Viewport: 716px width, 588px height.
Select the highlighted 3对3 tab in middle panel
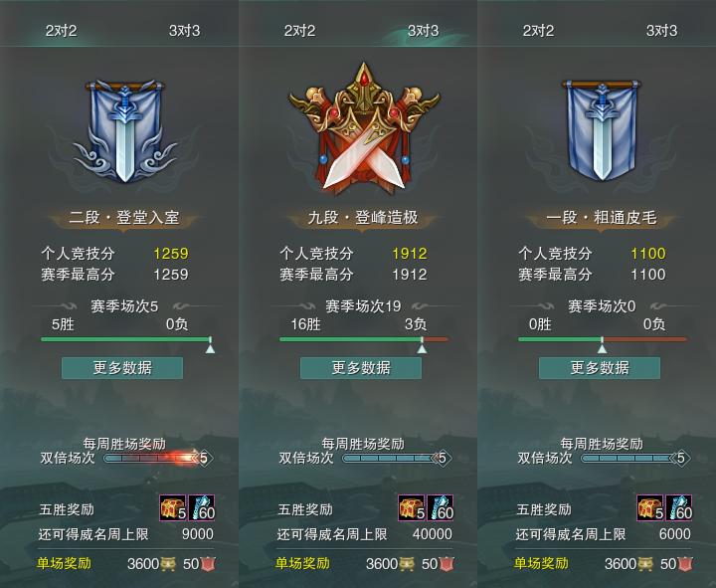pyautogui.click(x=424, y=31)
